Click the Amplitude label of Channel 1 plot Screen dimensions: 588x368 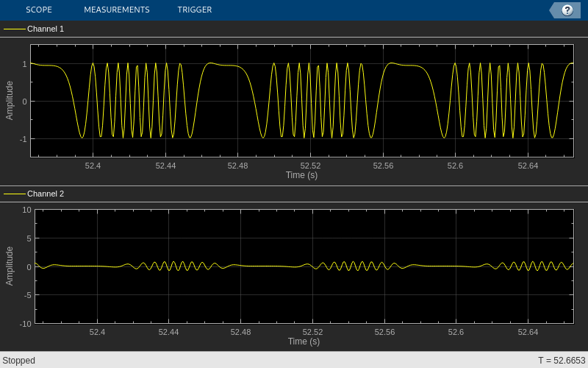(x=10, y=101)
